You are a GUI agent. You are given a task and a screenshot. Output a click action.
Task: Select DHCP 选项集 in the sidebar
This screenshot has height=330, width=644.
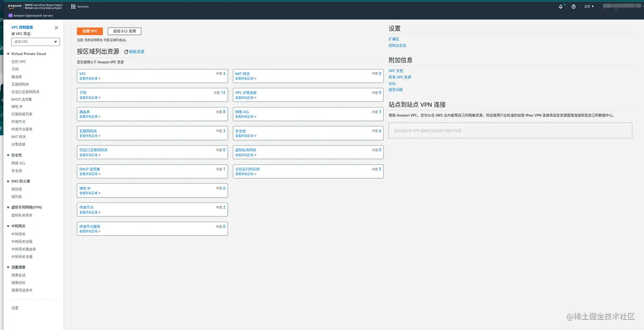(22, 99)
